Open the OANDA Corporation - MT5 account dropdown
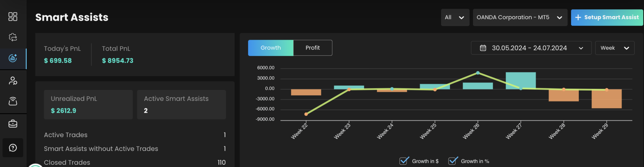 (520, 18)
